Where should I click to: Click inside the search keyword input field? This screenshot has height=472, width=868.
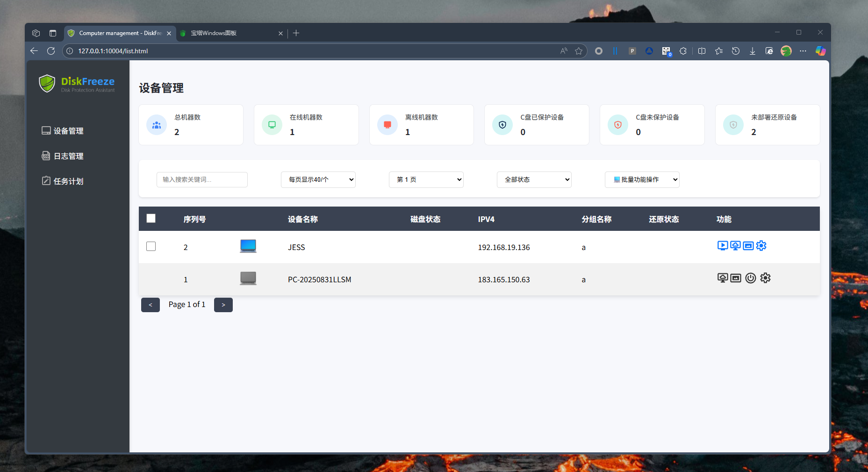click(202, 179)
